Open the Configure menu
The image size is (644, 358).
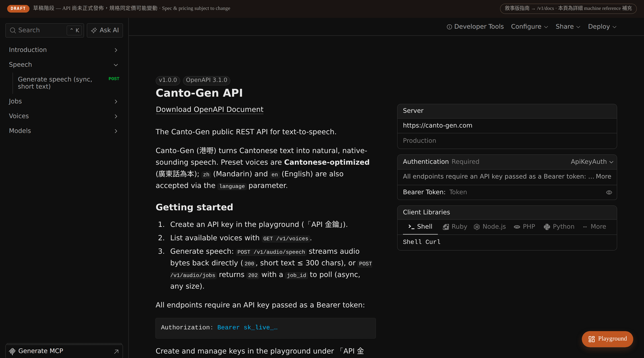pyautogui.click(x=529, y=27)
